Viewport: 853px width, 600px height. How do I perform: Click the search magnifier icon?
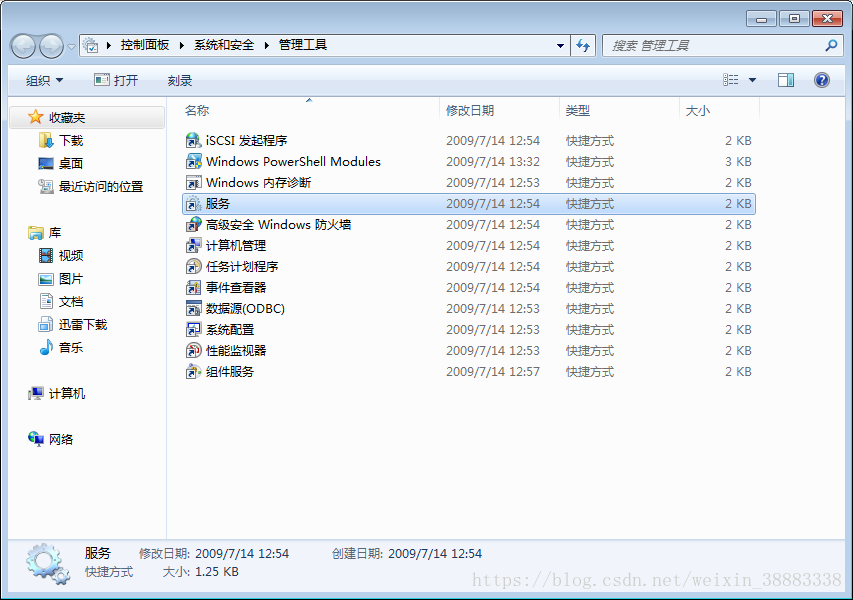831,46
